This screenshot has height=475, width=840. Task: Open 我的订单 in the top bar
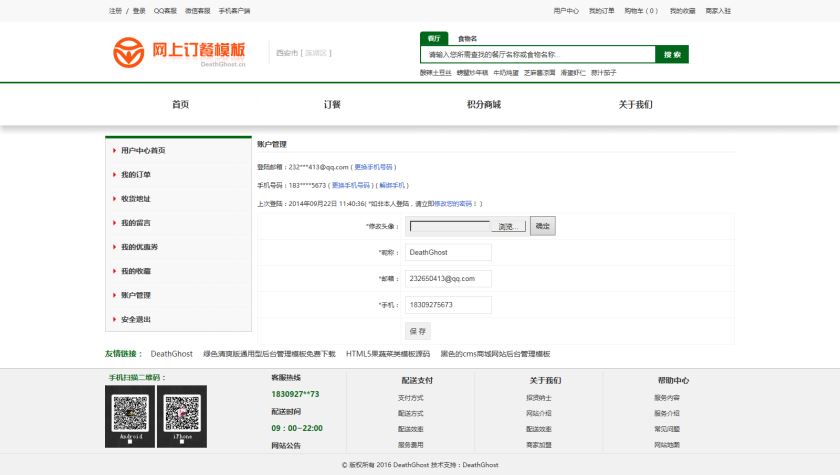601,11
